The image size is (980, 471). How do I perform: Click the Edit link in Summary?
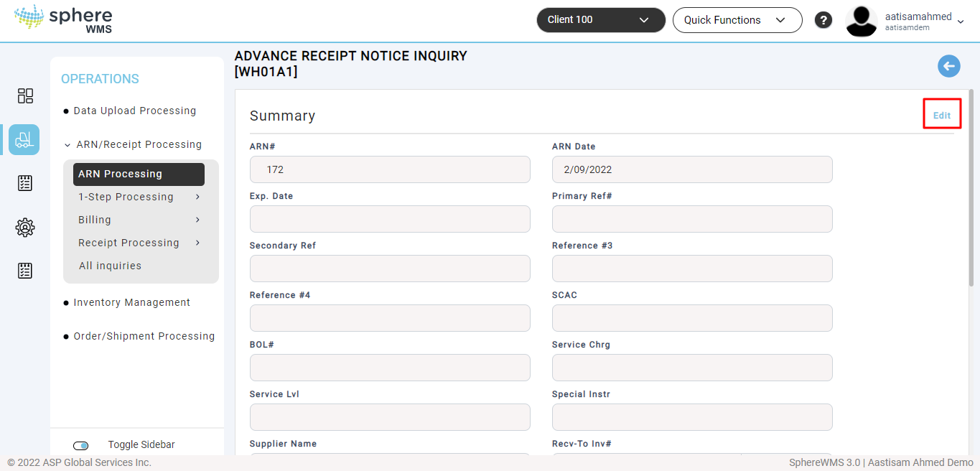pos(941,115)
